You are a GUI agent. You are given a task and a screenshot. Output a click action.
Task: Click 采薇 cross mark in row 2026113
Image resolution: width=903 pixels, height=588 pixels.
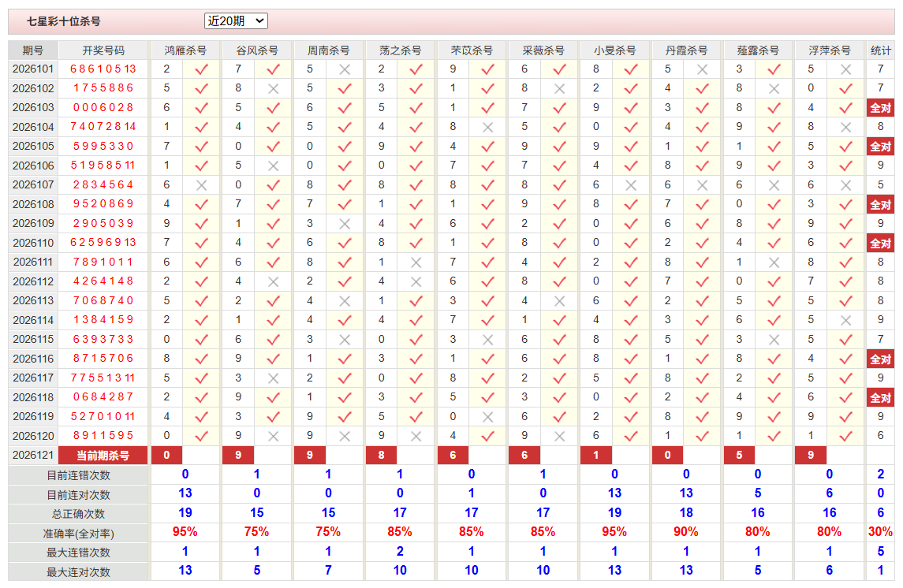coord(559,301)
